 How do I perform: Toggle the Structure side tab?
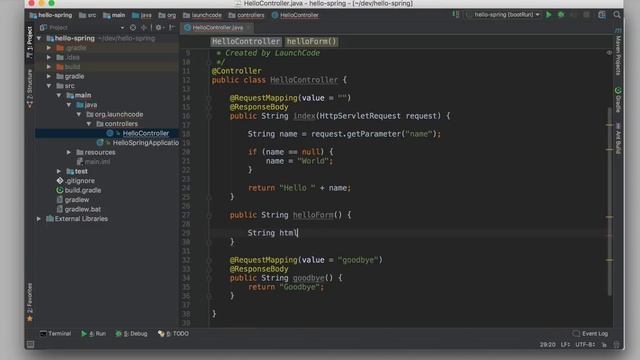pyautogui.click(x=29, y=88)
